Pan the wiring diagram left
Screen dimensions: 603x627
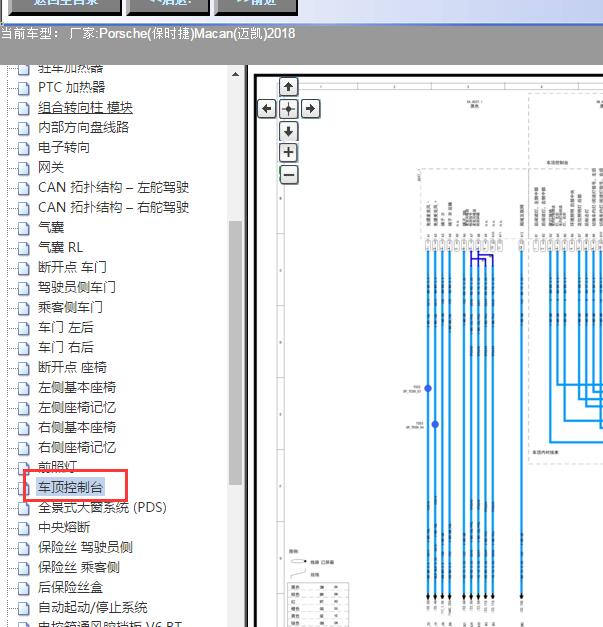click(267, 108)
